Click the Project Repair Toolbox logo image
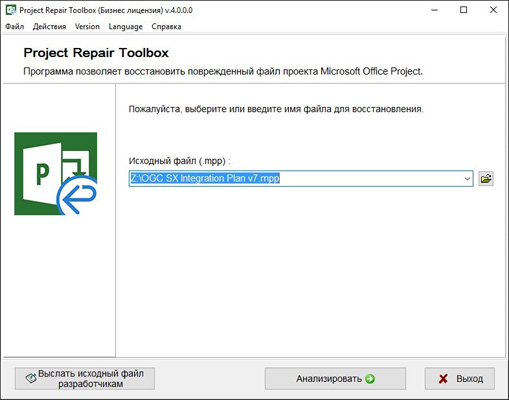Viewport: 509px width, 400px height. click(56, 174)
